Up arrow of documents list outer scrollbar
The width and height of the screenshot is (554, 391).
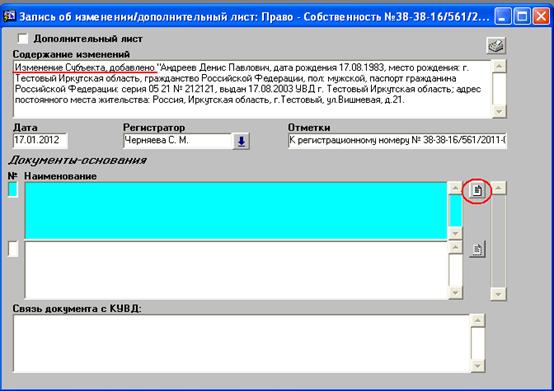click(498, 188)
